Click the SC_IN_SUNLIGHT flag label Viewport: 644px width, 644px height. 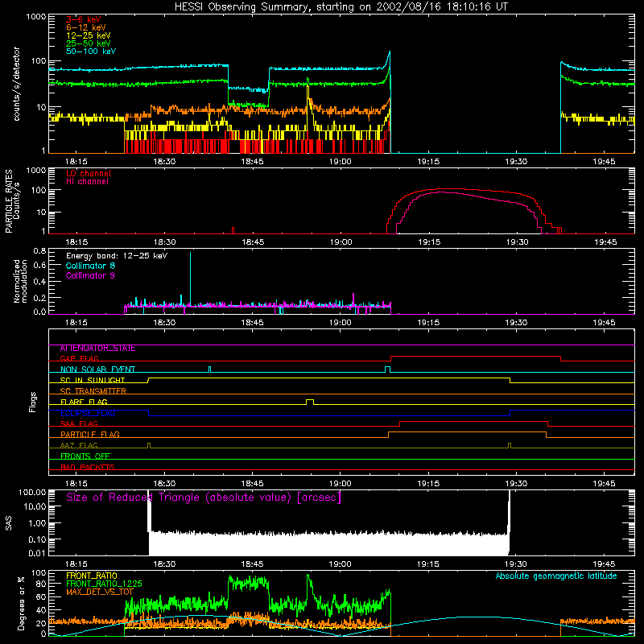coord(93,380)
